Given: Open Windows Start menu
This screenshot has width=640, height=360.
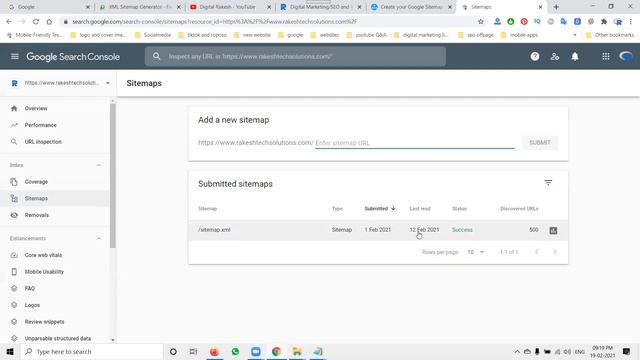Looking at the screenshot, I should [10, 351].
